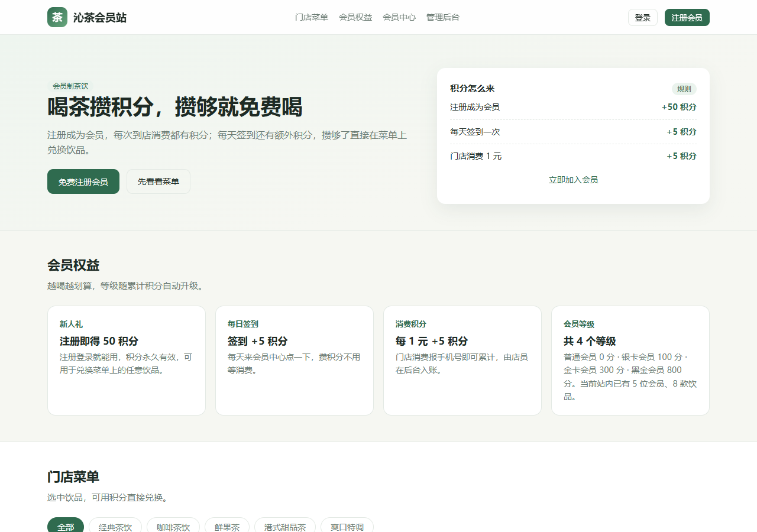Click the +50 积分 value
The image size is (757, 532).
pyautogui.click(x=679, y=107)
